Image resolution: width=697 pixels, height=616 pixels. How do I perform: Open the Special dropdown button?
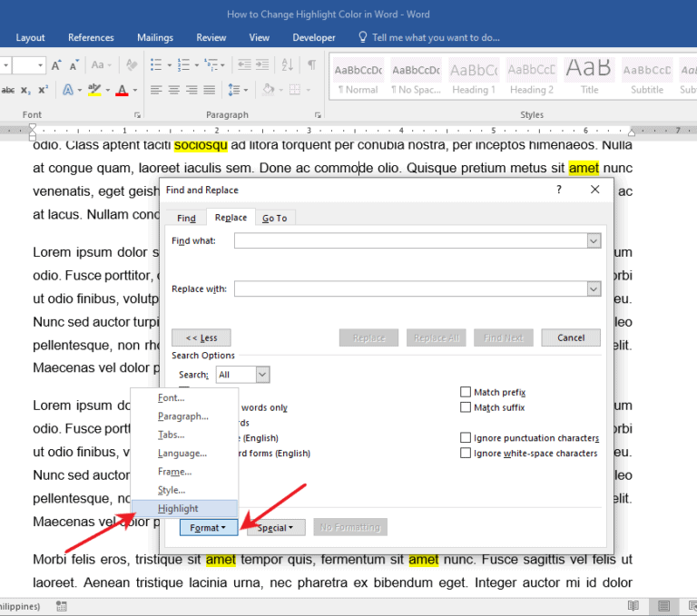(276, 528)
